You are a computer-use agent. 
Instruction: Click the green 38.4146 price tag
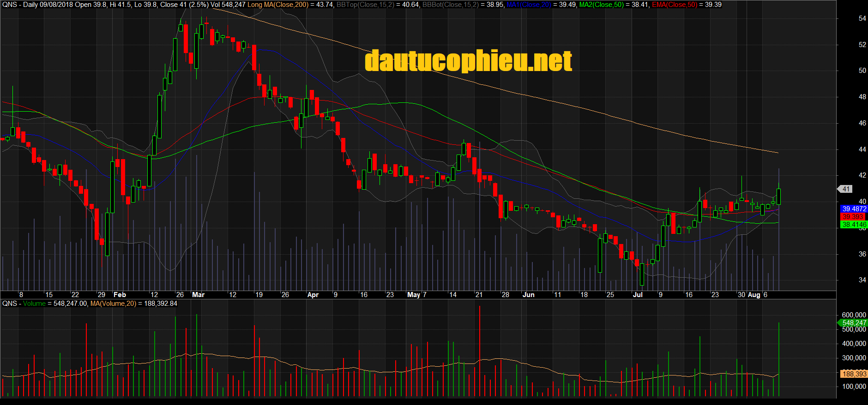click(x=854, y=225)
